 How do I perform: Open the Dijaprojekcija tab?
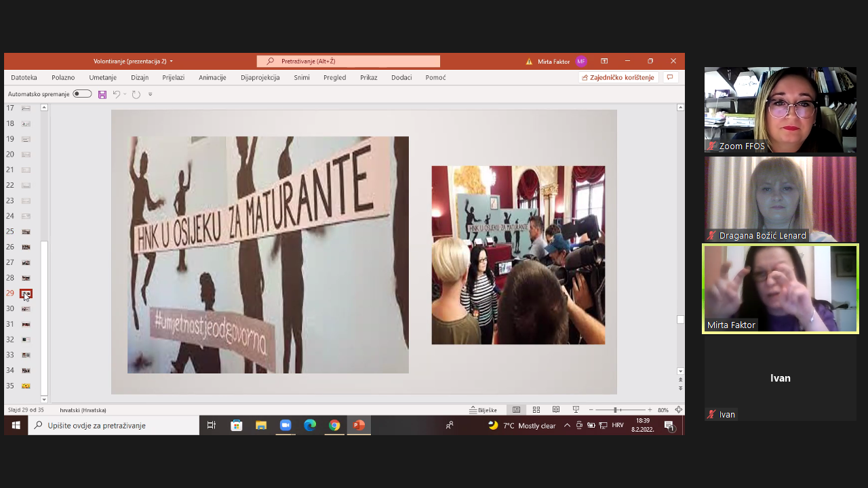click(260, 77)
